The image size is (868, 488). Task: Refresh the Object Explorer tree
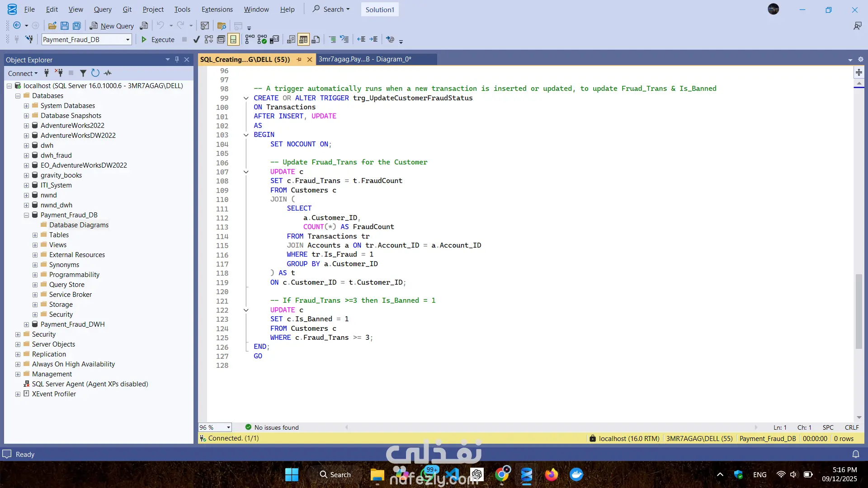(95, 73)
